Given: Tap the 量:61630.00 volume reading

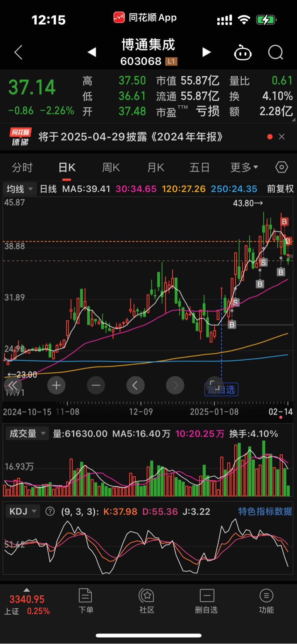Looking at the screenshot, I should coord(80,434).
